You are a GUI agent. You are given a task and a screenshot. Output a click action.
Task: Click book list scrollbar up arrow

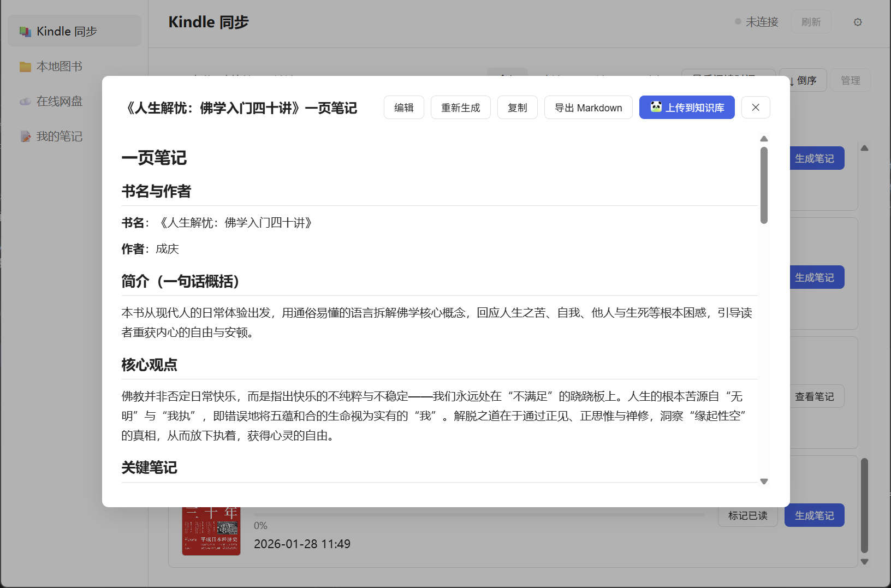click(x=865, y=148)
